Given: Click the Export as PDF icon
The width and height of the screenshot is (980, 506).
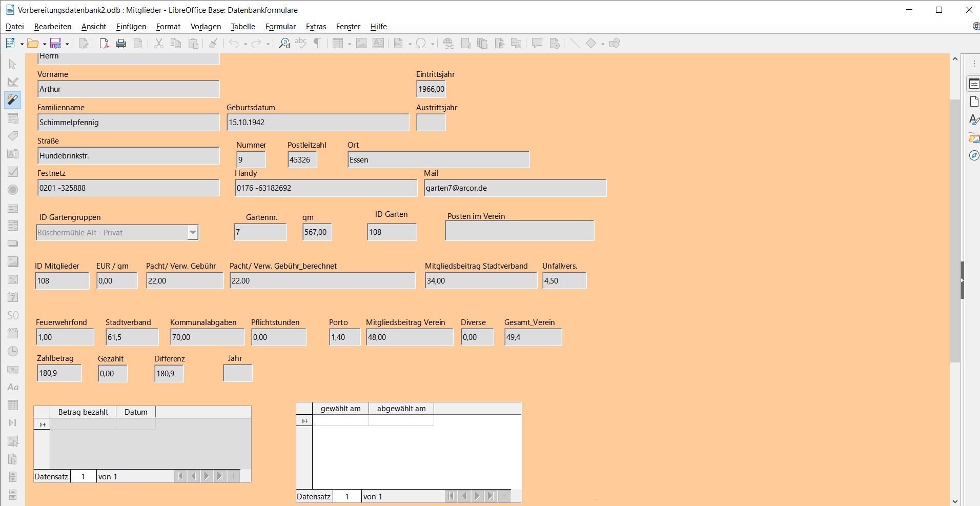Looking at the screenshot, I should pos(104,43).
